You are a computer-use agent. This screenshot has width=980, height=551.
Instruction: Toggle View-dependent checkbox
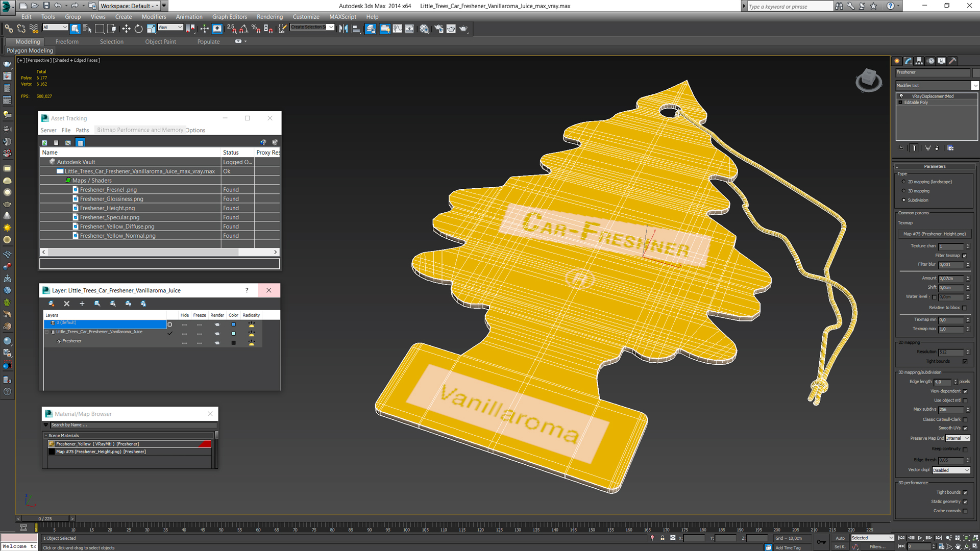tap(965, 391)
